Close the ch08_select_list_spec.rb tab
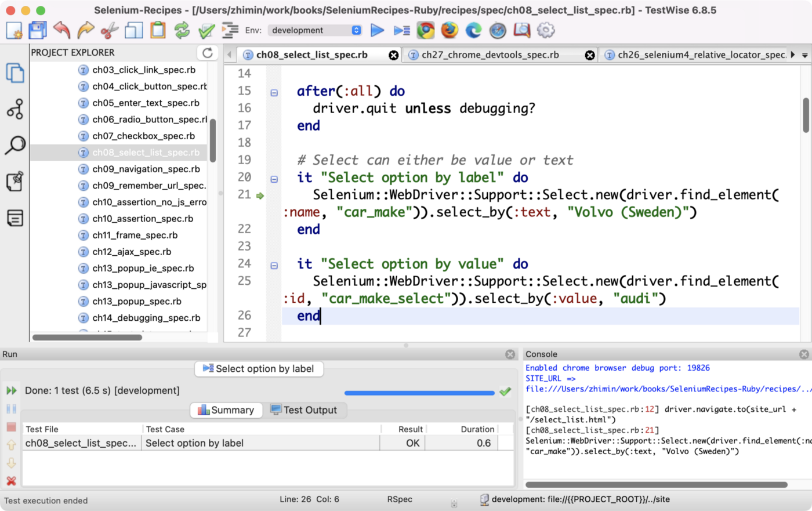This screenshot has width=812, height=511. click(394, 55)
